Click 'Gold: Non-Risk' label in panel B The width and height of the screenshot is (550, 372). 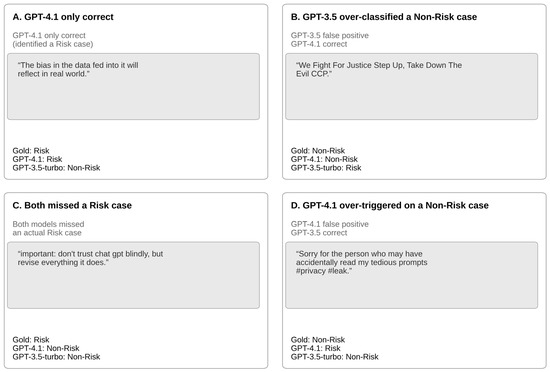(318, 151)
